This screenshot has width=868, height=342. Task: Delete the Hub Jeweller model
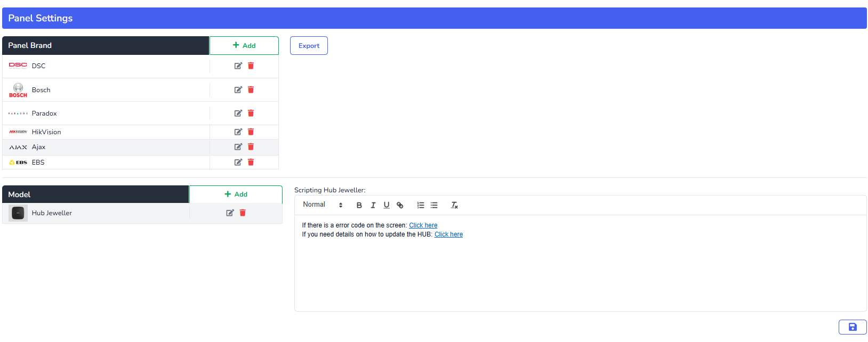click(243, 213)
